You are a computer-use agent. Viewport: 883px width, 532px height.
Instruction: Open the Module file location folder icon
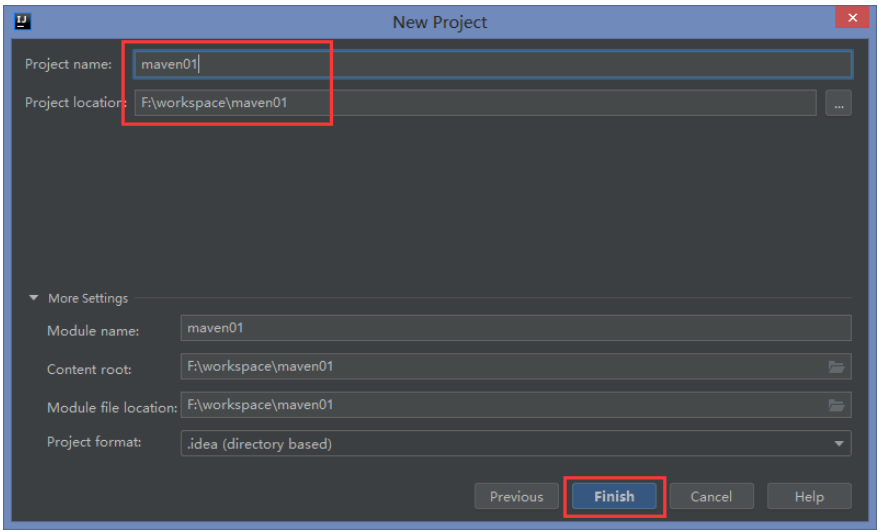pos(836,405)
